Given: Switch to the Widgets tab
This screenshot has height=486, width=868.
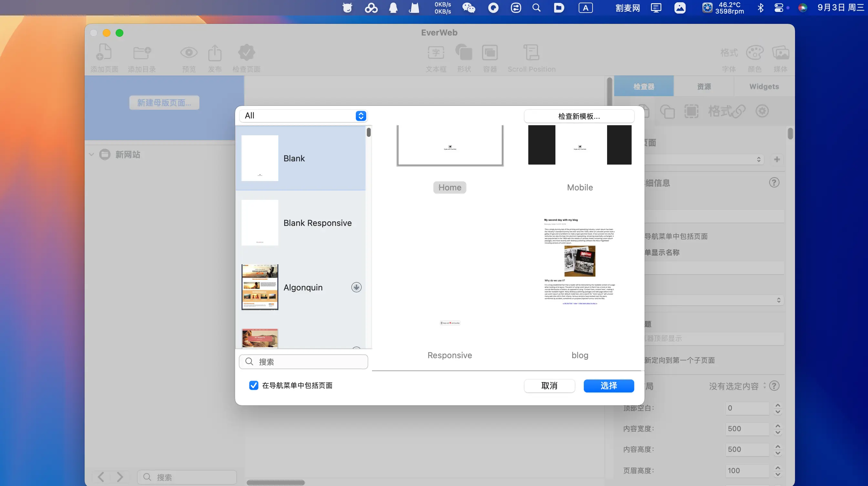Looking at the screenshot, I should [764, 86].
